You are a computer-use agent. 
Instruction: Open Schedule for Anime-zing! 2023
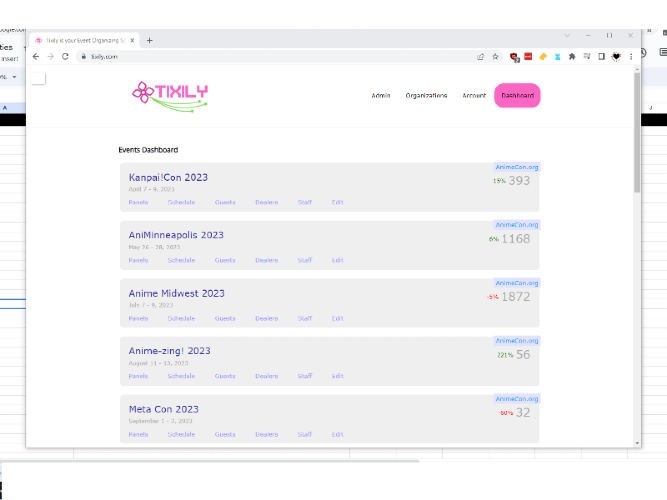tap(181, 376)
